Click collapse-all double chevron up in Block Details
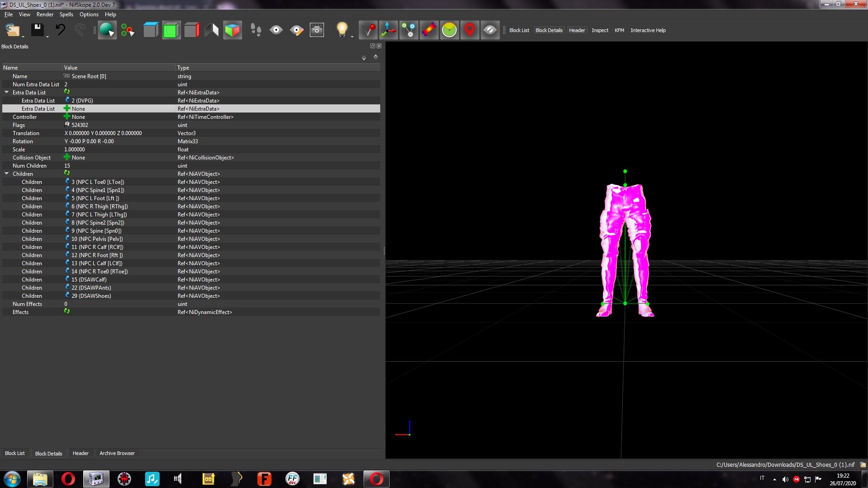This screenshot has height=488, width=868. coord(375,57)
